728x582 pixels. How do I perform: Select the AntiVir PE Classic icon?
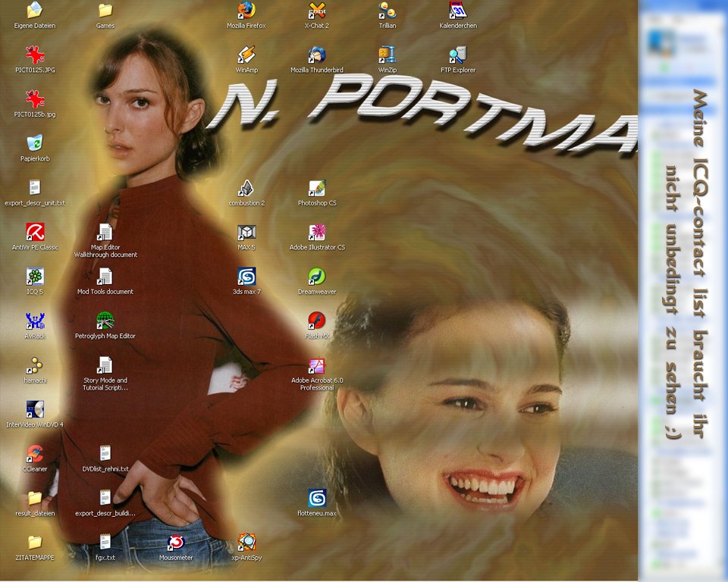(x=35, y=233)
